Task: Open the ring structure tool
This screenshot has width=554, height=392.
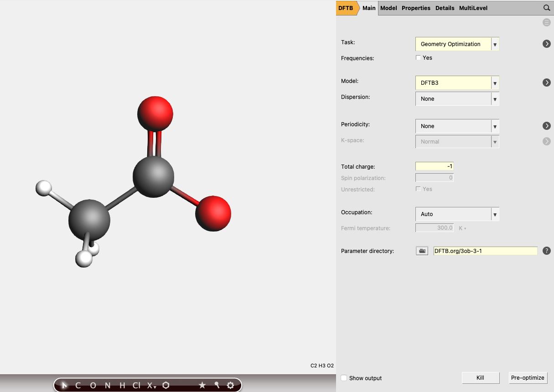Action: click(x=165, y=385)
